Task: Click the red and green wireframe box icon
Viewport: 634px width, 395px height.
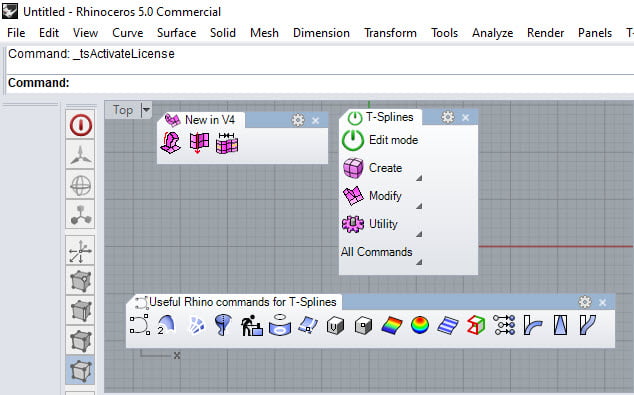Action: point(476,325)
